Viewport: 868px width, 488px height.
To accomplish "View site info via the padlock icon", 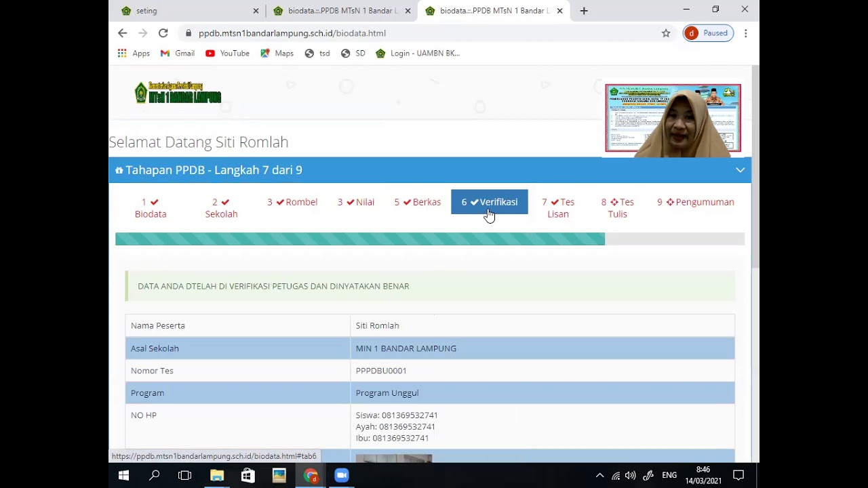I will click(188, 33).
